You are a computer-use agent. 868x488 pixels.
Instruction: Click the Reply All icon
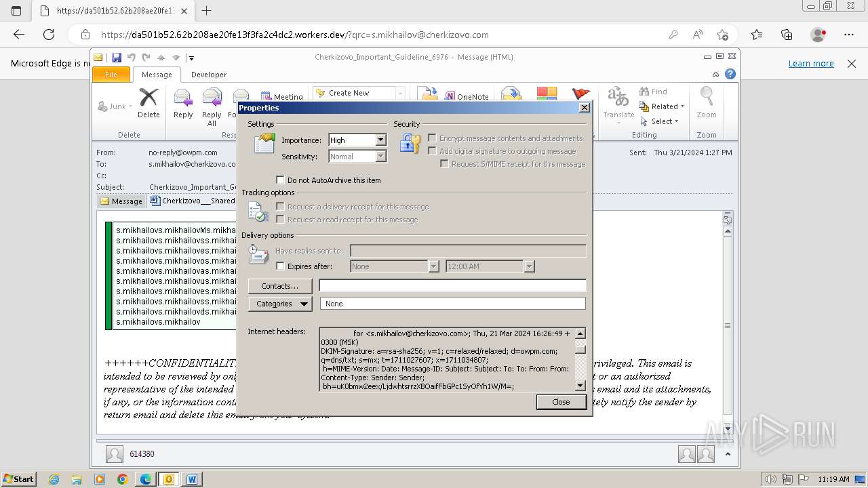(212, 107)
